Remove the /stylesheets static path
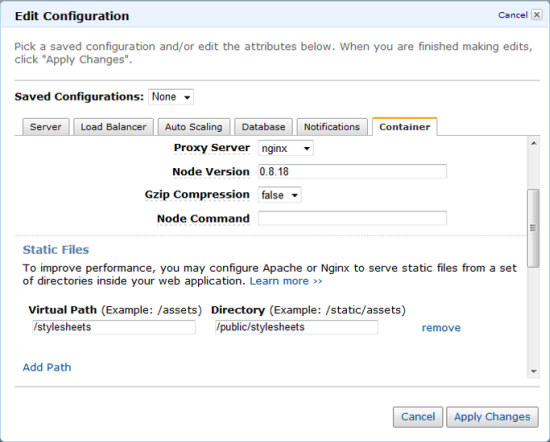This screenshot has height=442, width=550. coord(441,328)
